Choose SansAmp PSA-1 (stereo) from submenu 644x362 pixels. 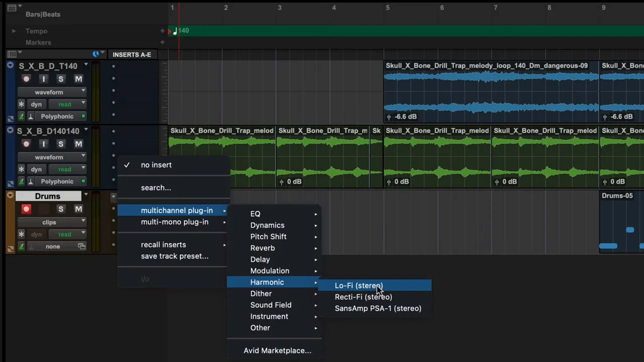378,308
